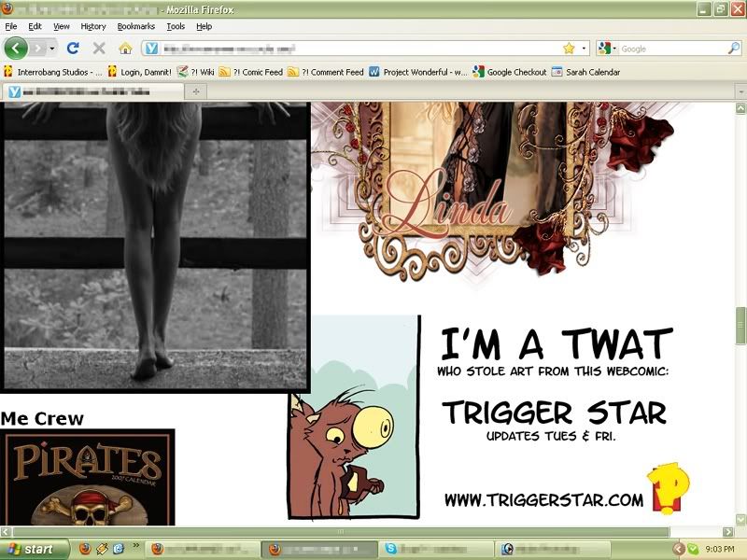The height and width of the screenshot is (560, 747).
Task: Open the Project Wonderful bookmark
Action: [418, 72]
